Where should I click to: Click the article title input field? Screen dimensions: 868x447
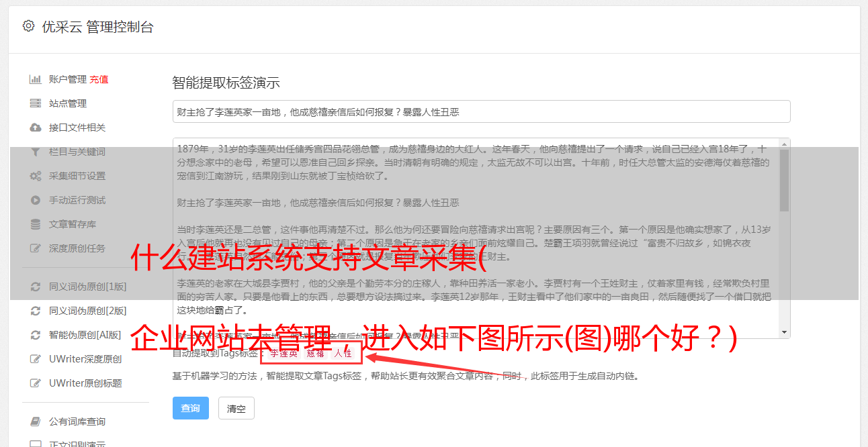tap(481, 111)
